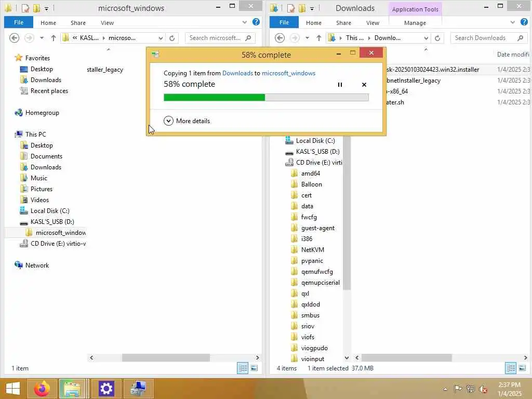Select CD Drive (E:) virtio in left window
This screenshot has width=532, height=399.
[53, 244]
